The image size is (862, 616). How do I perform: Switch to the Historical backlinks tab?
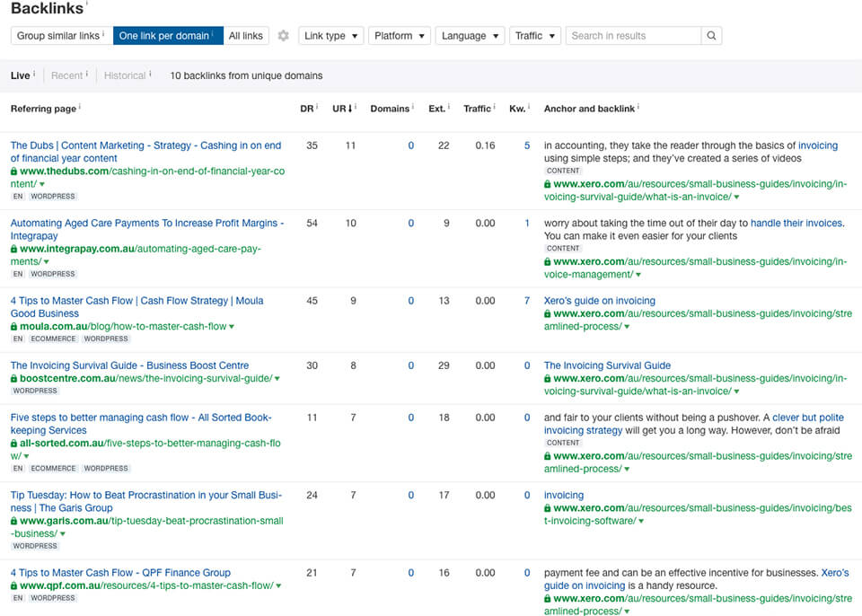(125, 75)
